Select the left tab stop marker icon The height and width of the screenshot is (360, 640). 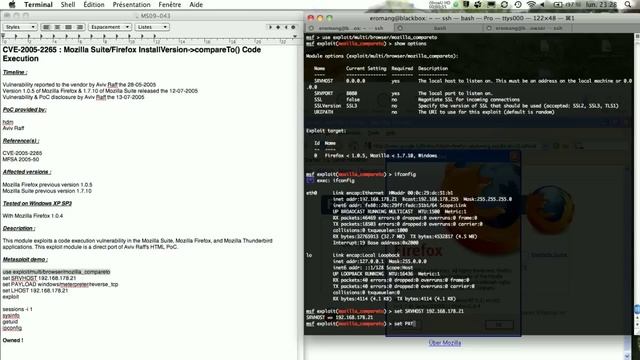coord(270,27)
